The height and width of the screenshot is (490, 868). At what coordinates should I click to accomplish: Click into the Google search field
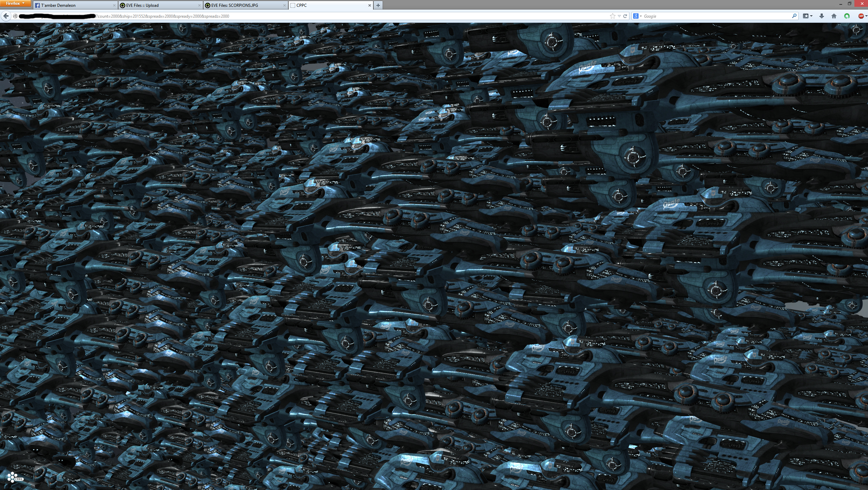click(715, 16)
